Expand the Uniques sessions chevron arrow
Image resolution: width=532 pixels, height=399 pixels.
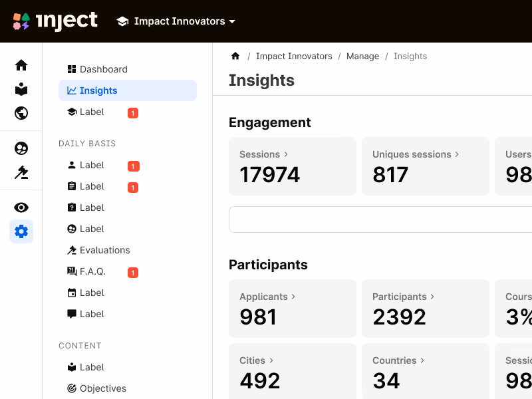click(457, 154)
